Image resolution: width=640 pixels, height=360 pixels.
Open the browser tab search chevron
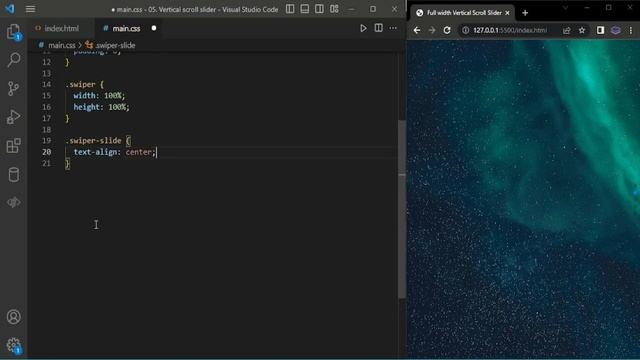coord(565,8)
